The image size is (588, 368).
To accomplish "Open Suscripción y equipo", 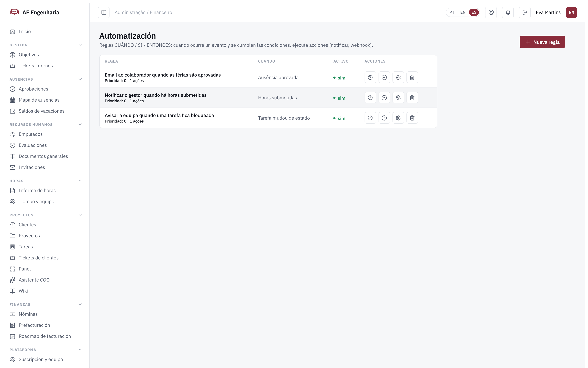I will [x=46, y=360].
